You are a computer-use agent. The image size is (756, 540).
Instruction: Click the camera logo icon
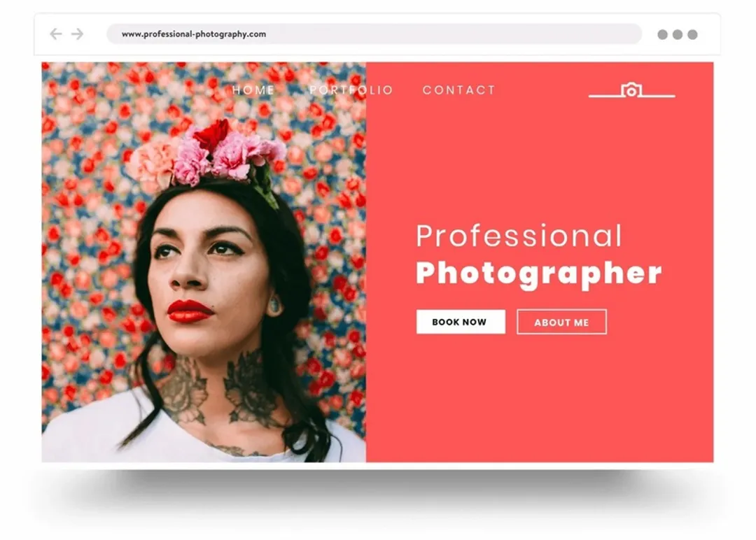tap(631, 90)
